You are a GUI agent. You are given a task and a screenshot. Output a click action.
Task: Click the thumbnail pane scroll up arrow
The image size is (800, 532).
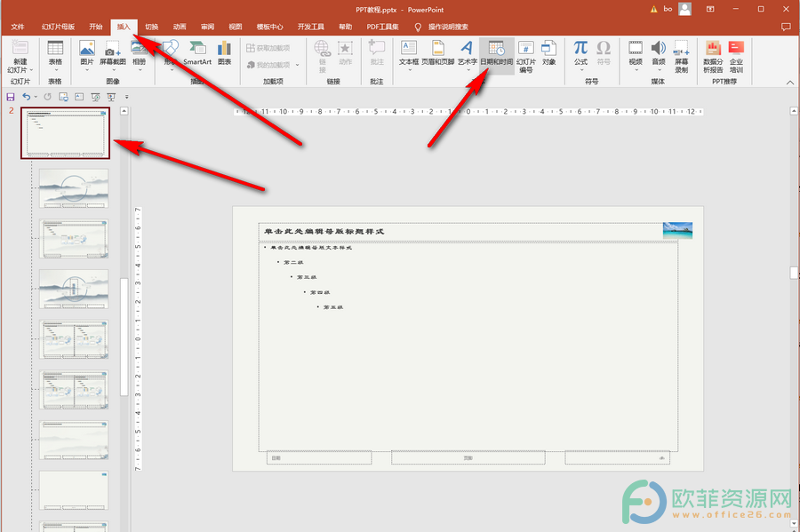[124, 111]
